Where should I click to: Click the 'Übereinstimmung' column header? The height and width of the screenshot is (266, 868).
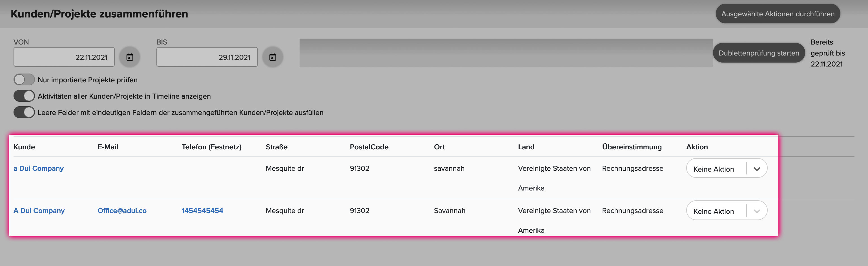point(632,147)
